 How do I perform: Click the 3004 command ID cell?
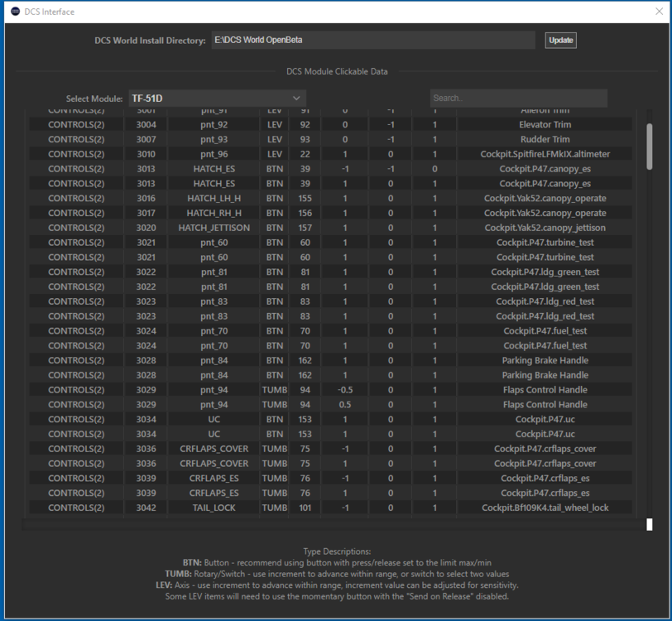point(146,125)
